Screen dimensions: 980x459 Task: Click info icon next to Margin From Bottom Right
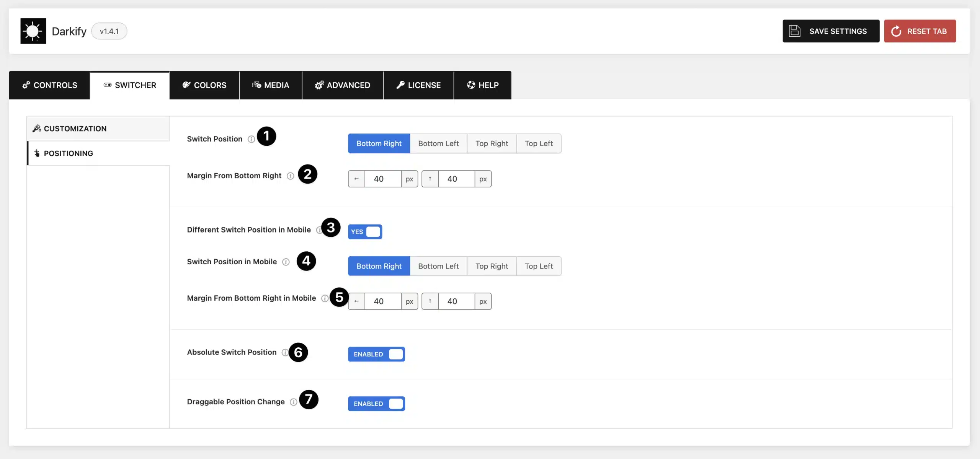[290, 176]
